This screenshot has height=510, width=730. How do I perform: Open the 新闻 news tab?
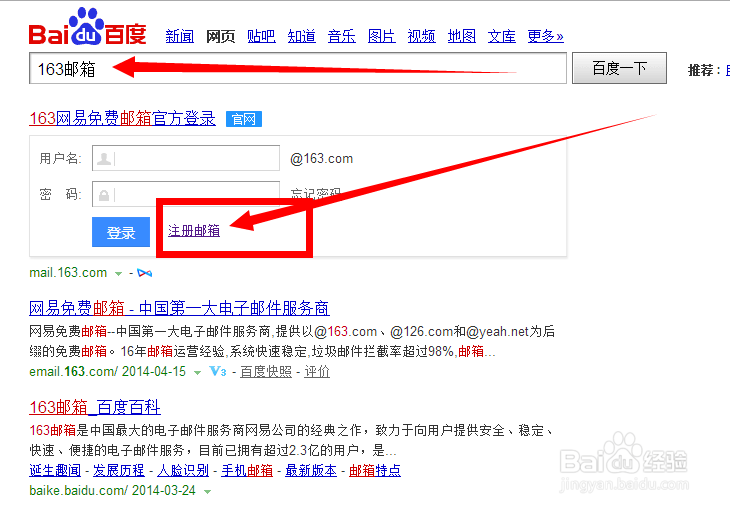pos(180,36)
